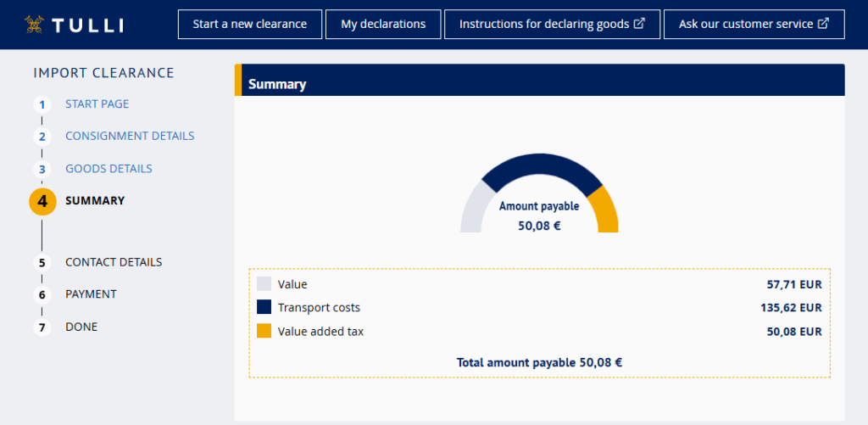
Task: Click the navy Transport costs swatch
Action: pyautogui.click(x=264, y=307)
